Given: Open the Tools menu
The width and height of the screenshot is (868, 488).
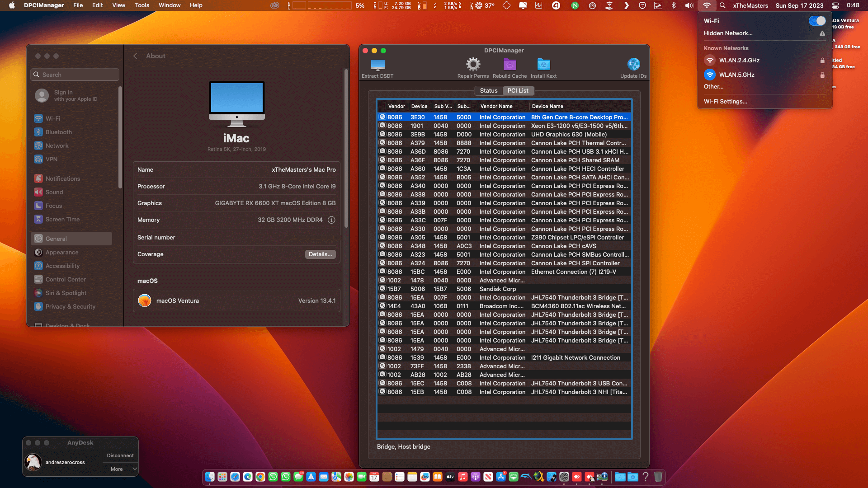Looking at the screenshot, I should [x=142, y=5].
